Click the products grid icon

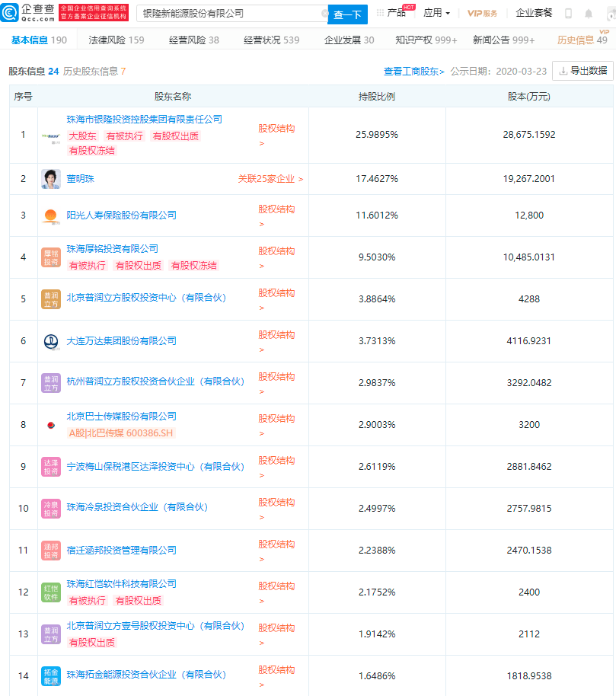(380, 13)
